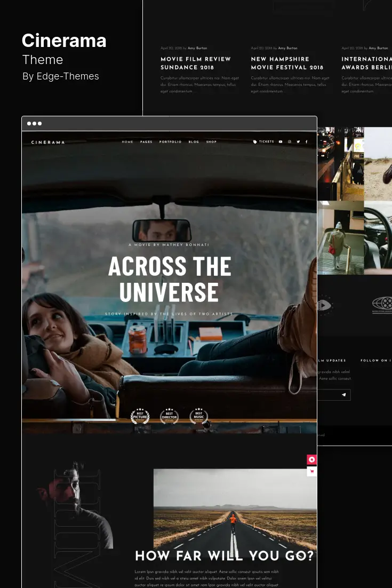Click the 'HOW FAR WILL YOU GO?' heading
Viewport: 392px width, 588px height.
click(x=224, y=556)
